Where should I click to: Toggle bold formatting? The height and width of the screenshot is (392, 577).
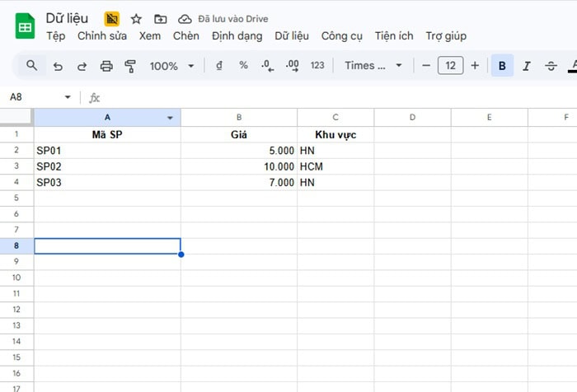(x=502, y=66)
